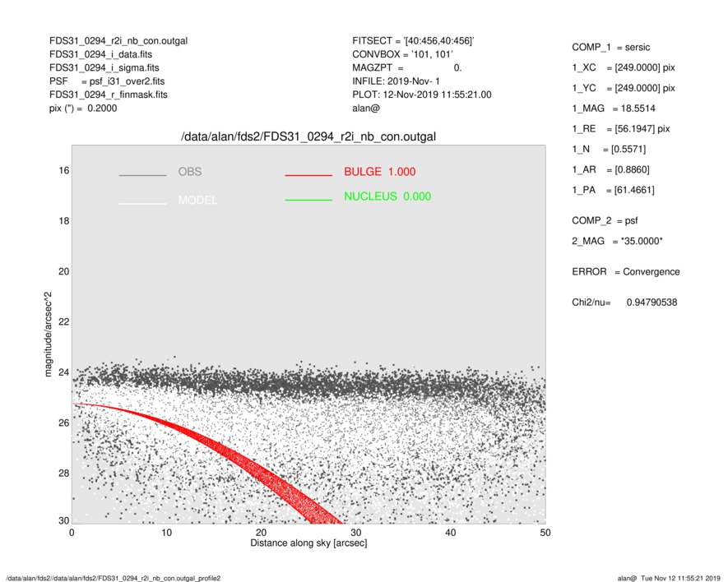Click the 1_YC = [249.0000] pix value

tap(624, 88)
